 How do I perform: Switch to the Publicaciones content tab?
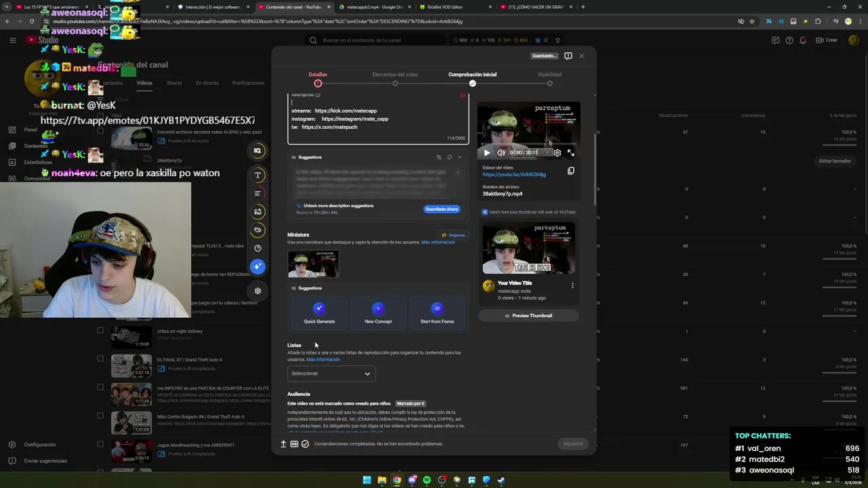tap(248, 83)
